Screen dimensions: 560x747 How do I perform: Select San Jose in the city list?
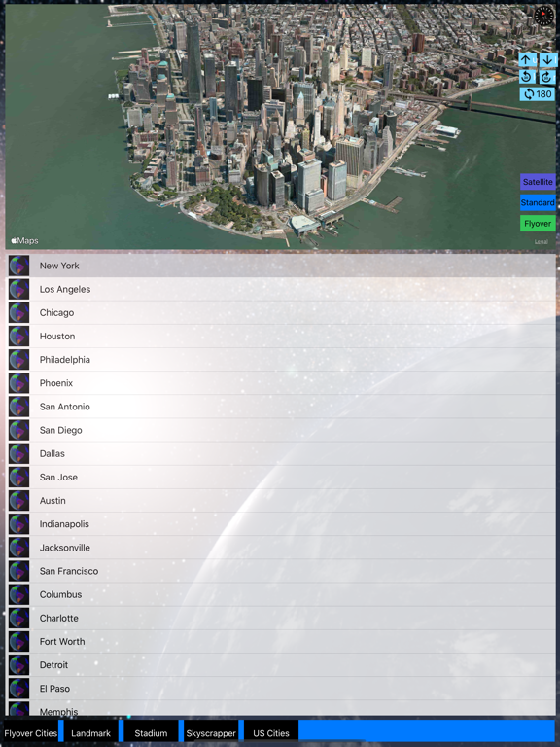tap(281, 477)
